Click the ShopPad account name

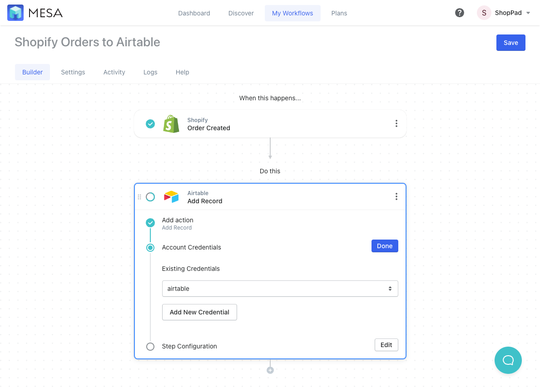pyautogui.click(x=508, y=13)
